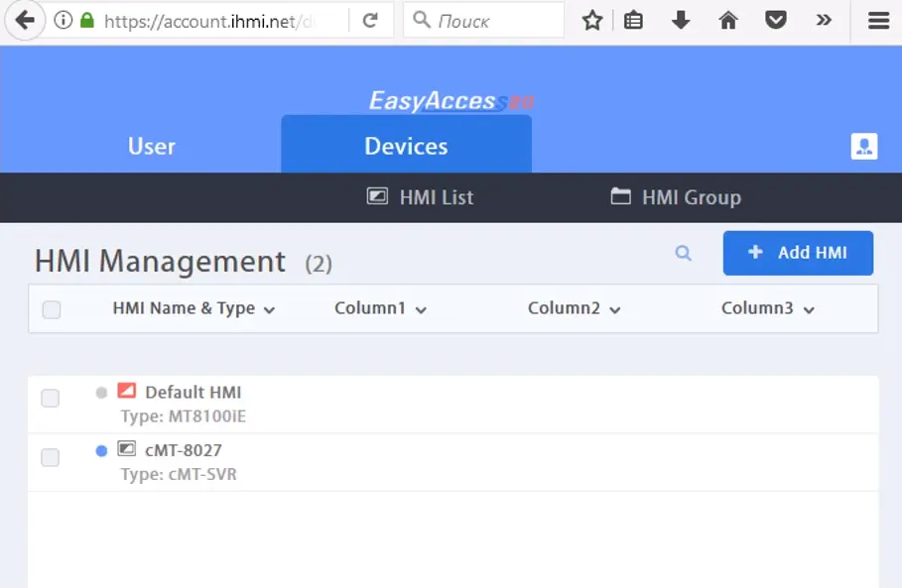This screenshot has height=588, width=902.
Task: Open the downloads panel
Action: tap(681, 21)
